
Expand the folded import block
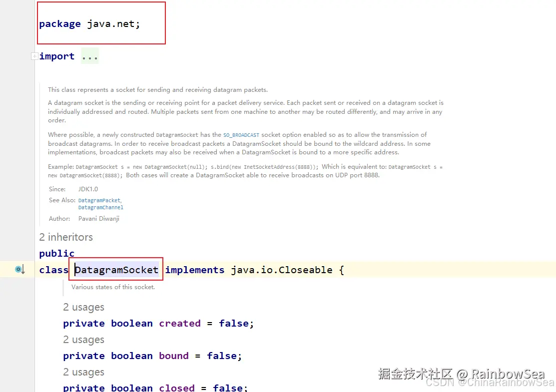click(34, 56)
